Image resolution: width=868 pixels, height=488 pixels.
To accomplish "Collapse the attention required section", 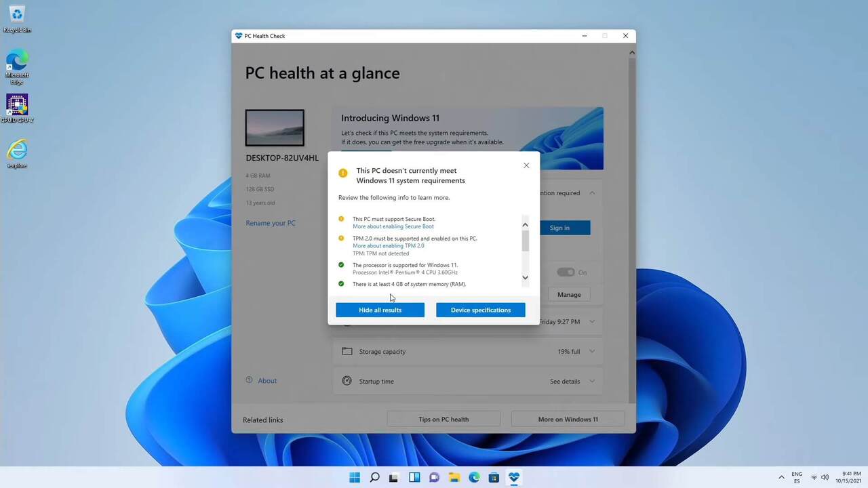I will coord(592,193).
